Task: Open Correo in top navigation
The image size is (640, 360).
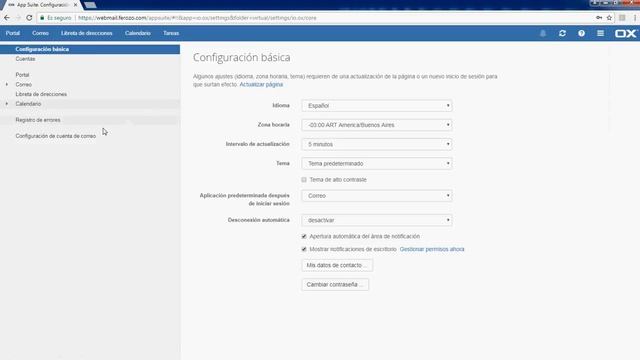Action: point(40,33)
